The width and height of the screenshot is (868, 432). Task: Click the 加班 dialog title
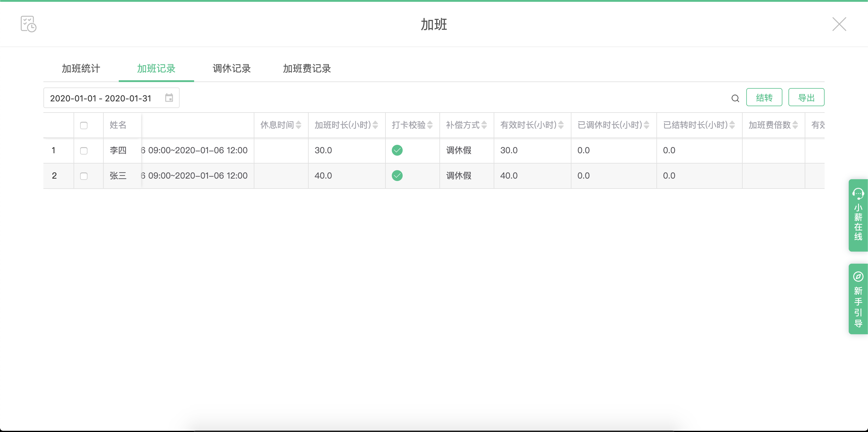434,24
